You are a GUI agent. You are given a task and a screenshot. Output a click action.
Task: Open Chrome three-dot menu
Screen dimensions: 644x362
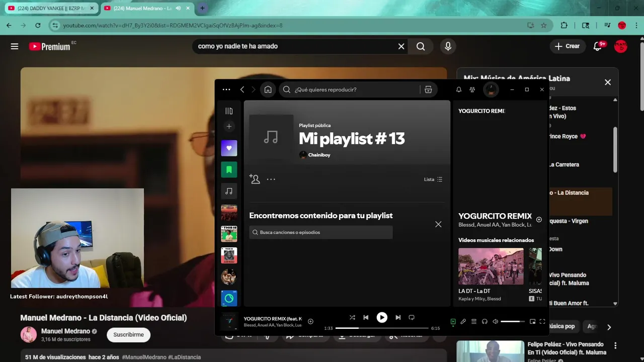[x=636, y=25]
